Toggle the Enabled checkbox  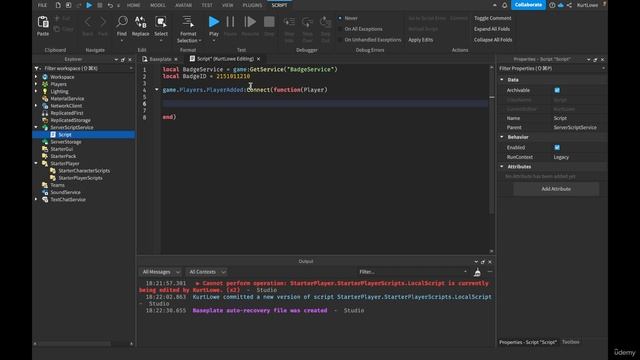point(557,147)
